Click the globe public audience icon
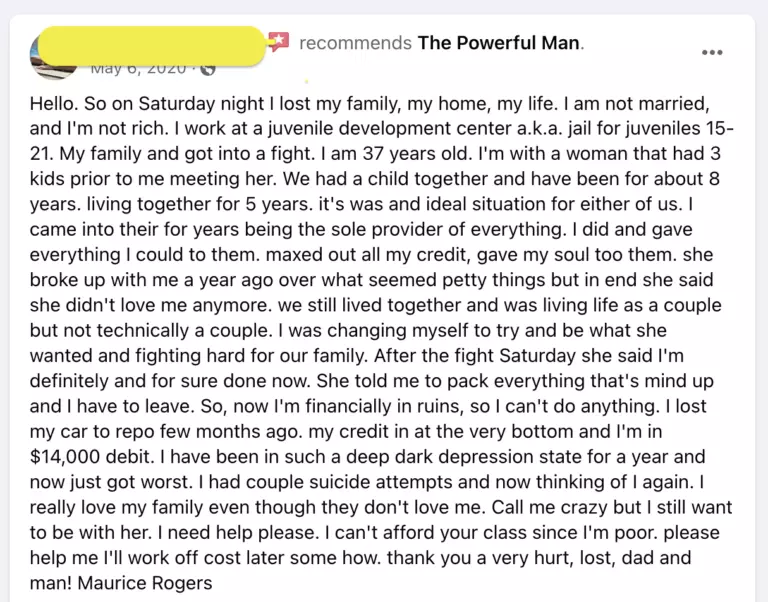 pos(208,70)
